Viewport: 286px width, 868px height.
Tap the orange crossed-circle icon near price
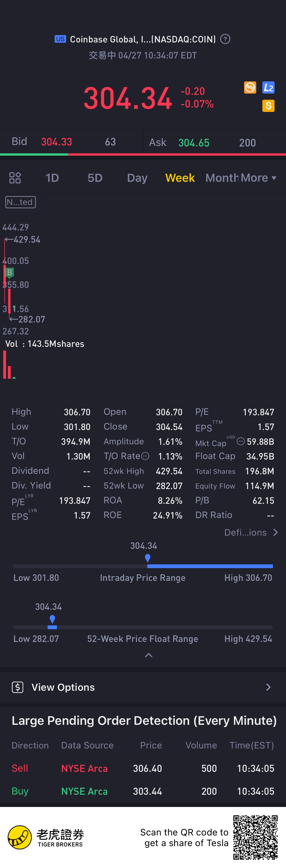tap(250, 88)
